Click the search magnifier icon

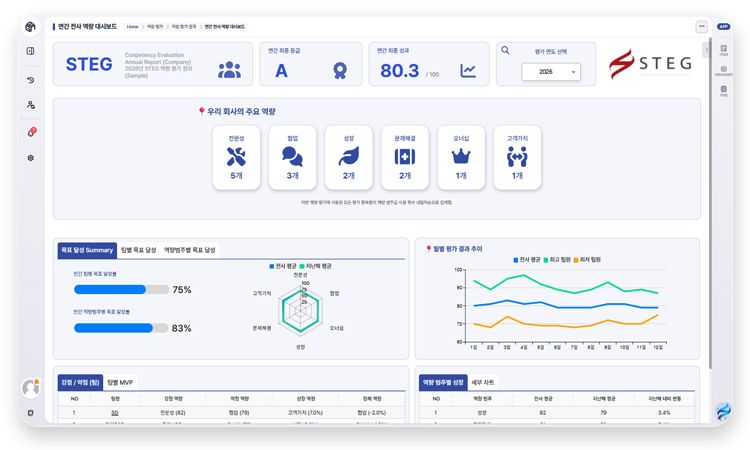click(x=505, y=50)
